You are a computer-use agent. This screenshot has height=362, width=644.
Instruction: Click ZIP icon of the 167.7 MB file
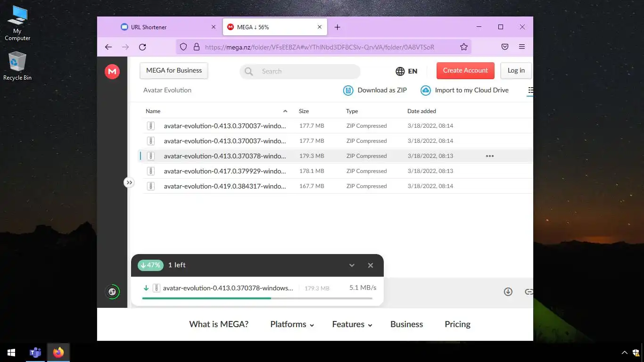point(151,186)
